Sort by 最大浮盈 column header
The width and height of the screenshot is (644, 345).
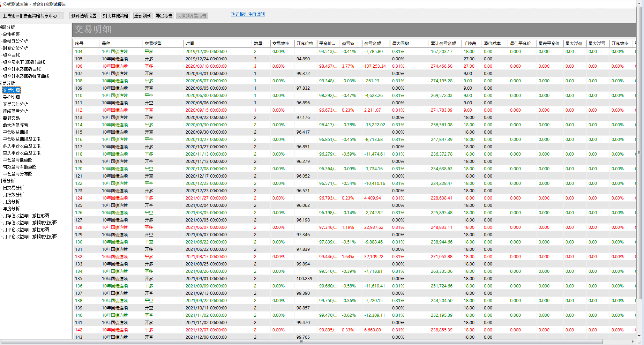(575, 44)
